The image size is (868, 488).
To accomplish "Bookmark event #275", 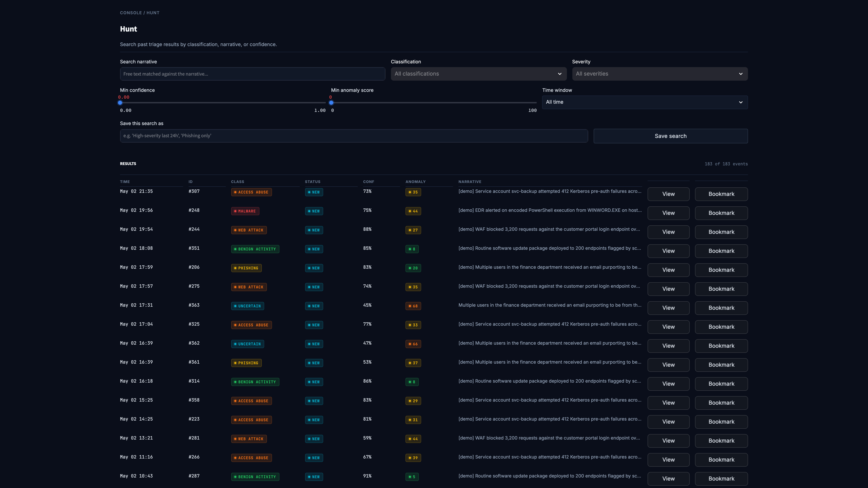I will coord(721,289).
